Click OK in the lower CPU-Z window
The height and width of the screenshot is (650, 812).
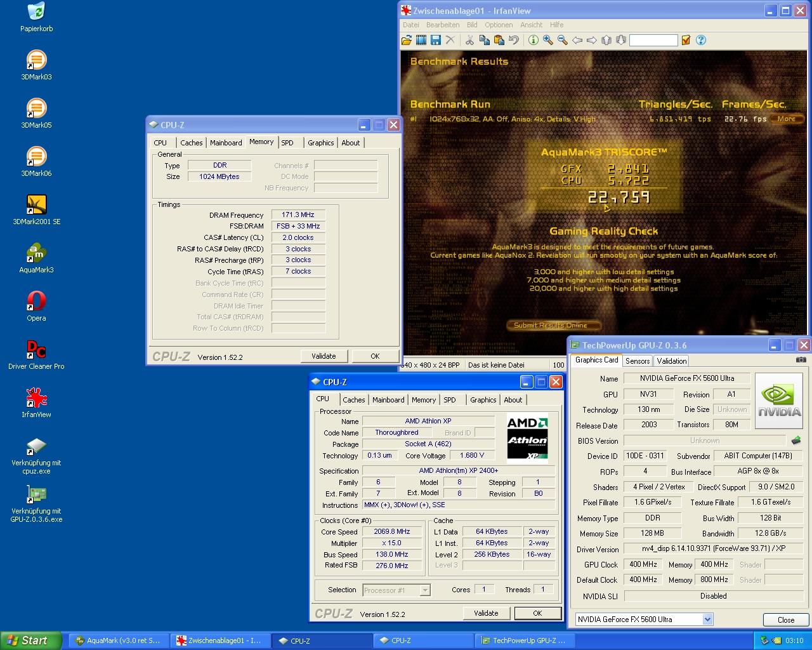[537, 613]
